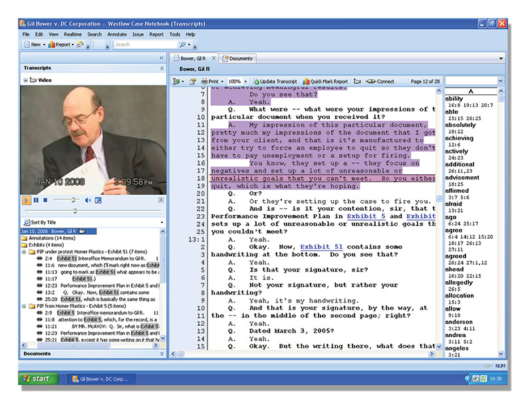Open the tab list arrow at far right
The image size is (532, 407).
[x=501, y=59]
